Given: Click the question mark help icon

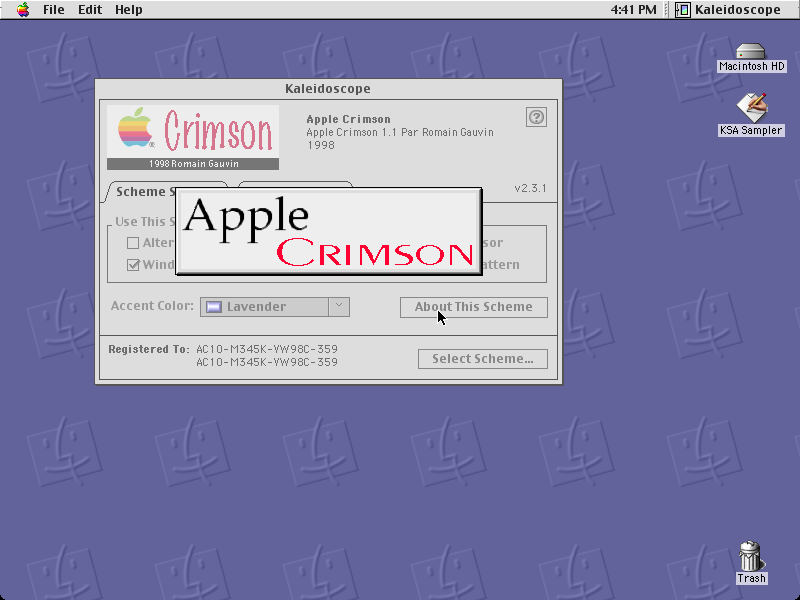Looking at the screenshot, I should click(x=536, y=117).
